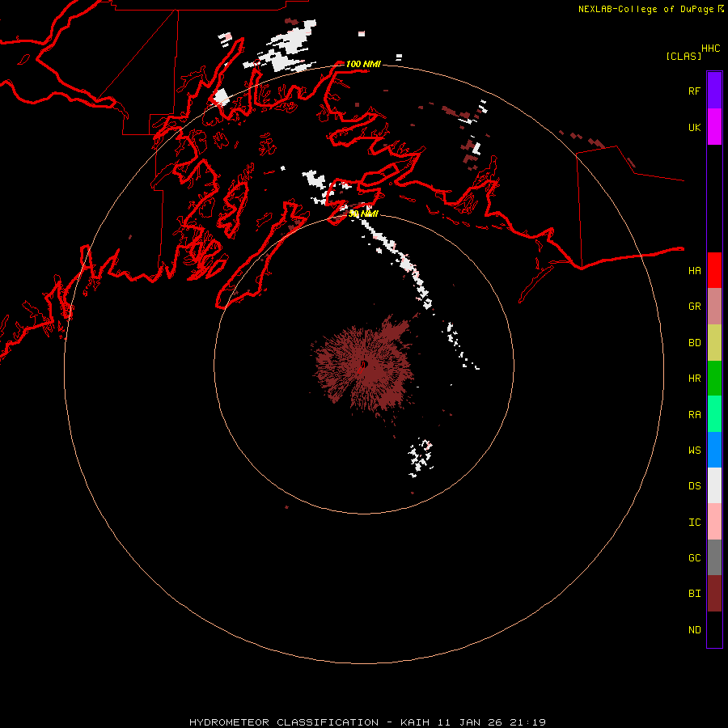
Task: Select the DS white legend swatch
Action: (714, 485)
